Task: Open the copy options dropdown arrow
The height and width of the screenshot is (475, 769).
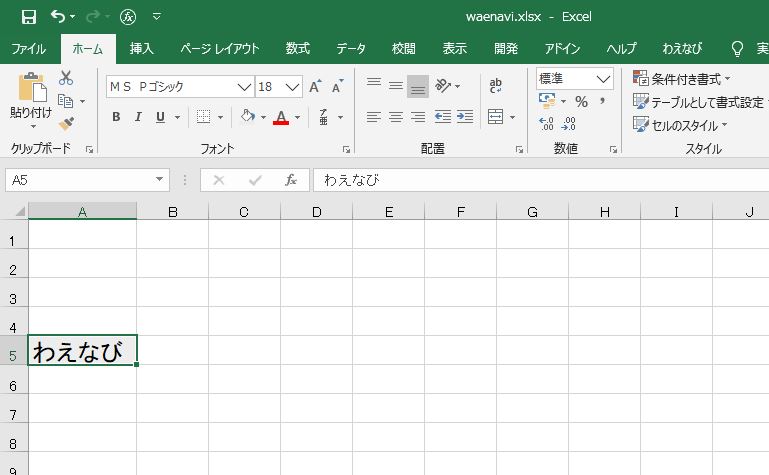Action: [82, 101]
